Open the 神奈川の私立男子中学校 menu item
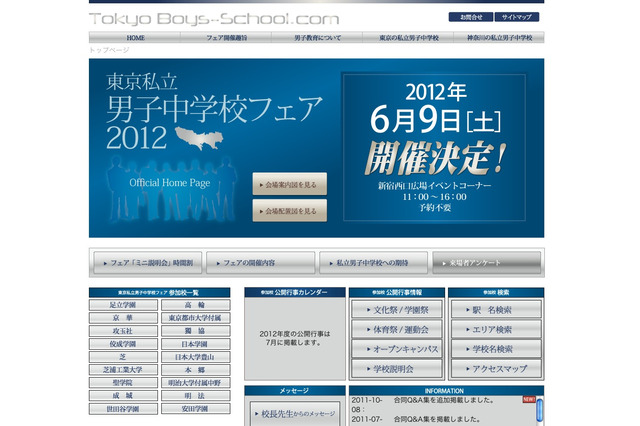 [499, 38]
